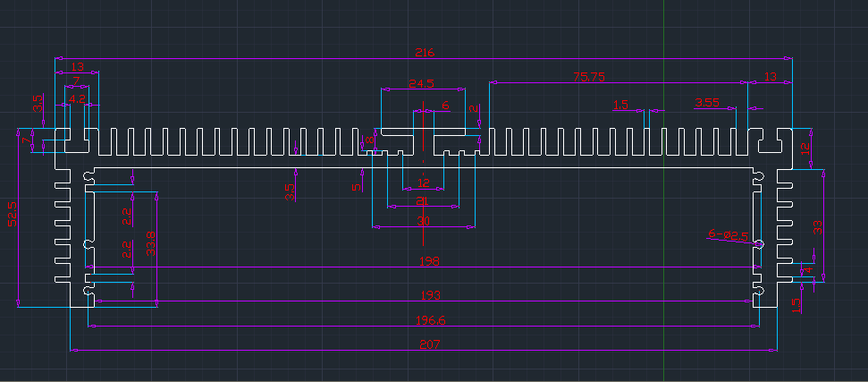Select the 4.2 dimension at top left

tap(77, 99)
